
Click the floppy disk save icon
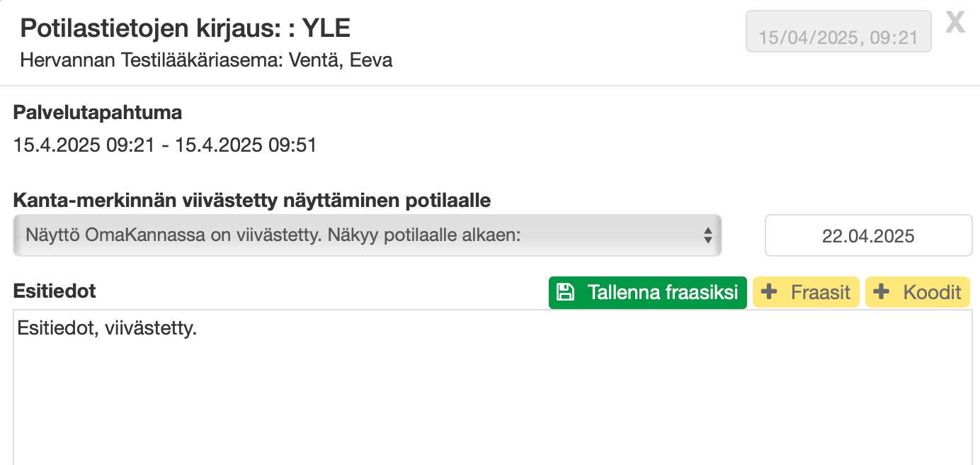click(x=565, y=292)
